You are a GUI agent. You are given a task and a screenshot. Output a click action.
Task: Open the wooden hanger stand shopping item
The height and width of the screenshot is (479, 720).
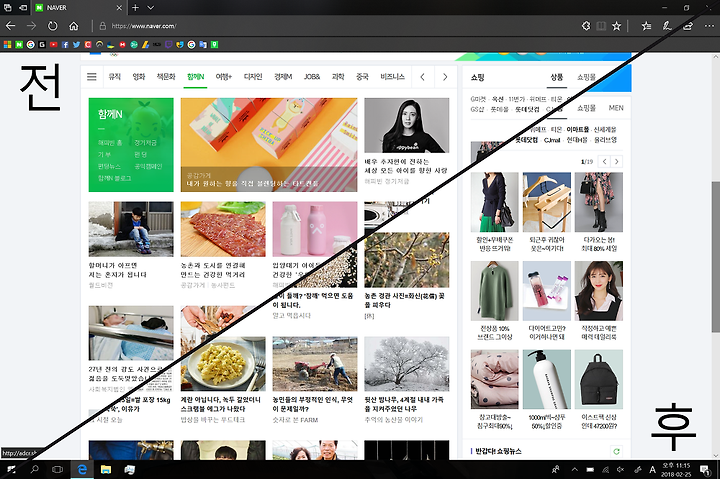tap(546, 202)
